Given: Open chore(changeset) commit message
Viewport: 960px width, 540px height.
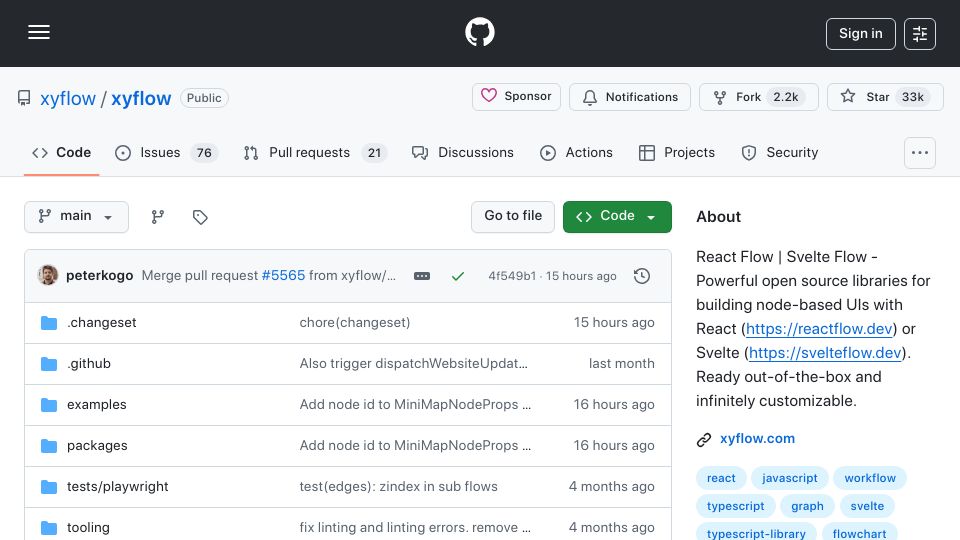Looking at the screenshot, I should (x=354, y=323).
